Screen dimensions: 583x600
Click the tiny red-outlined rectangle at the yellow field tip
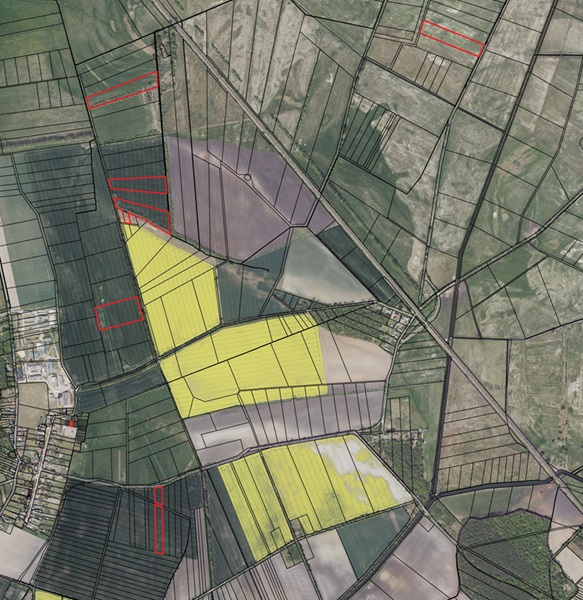tap(127, 218)
